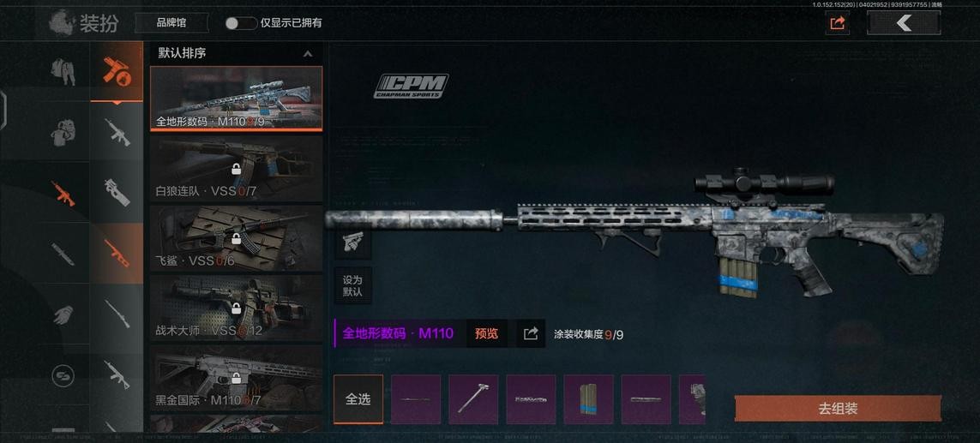Select the magazine part thumbnail

coord(588,399)
